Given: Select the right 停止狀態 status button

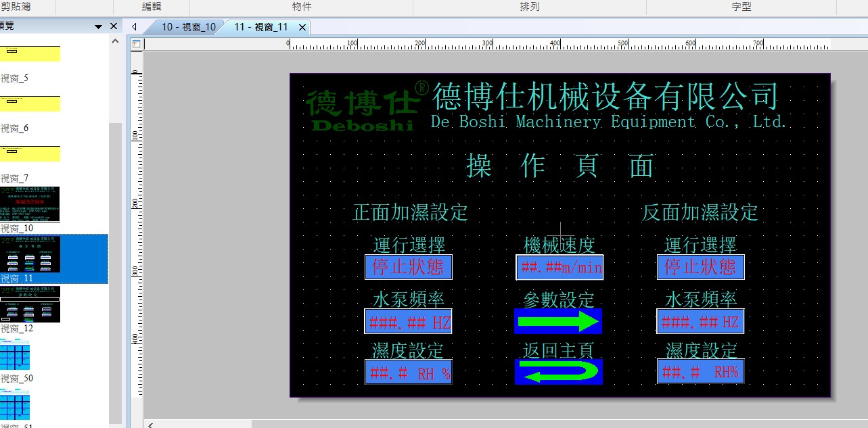Looking at the screenshot, I should [700, 267].
